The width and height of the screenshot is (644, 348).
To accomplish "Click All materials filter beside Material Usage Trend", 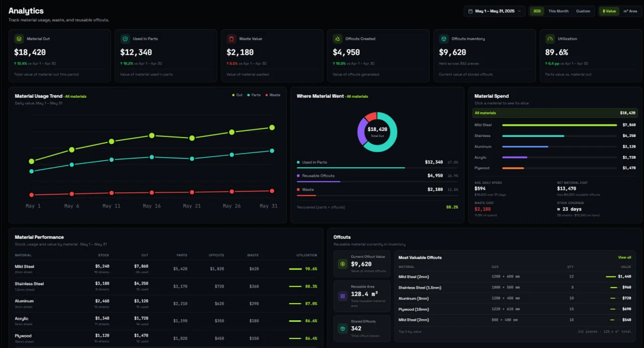I will click(x=76, y=96).
